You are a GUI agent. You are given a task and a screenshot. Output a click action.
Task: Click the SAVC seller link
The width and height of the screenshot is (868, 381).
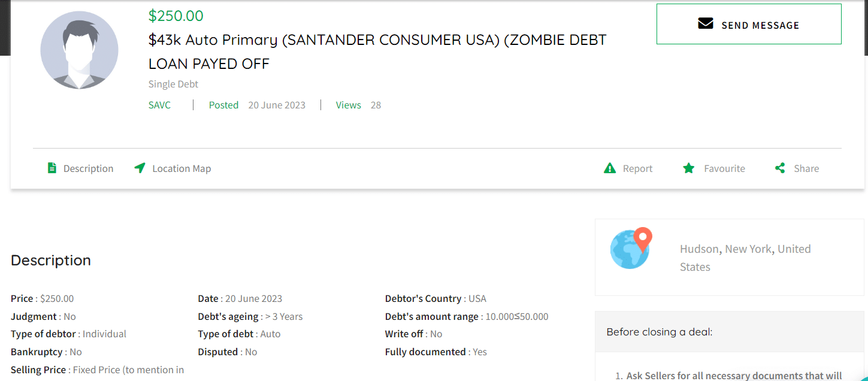[x=159, y=105]
